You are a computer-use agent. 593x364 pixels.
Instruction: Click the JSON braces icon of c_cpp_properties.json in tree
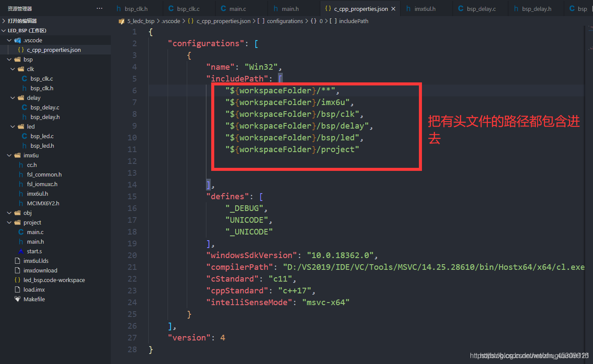coord(21,50)
